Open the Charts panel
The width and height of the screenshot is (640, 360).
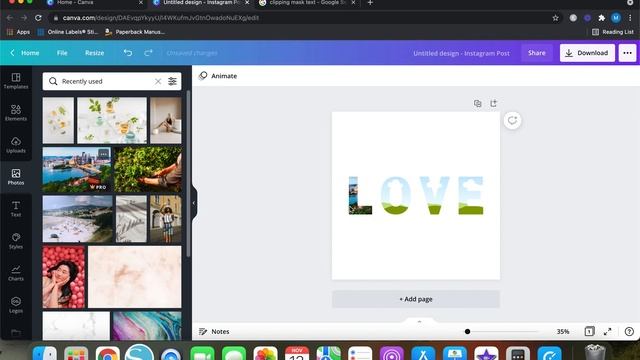point(16,273)
